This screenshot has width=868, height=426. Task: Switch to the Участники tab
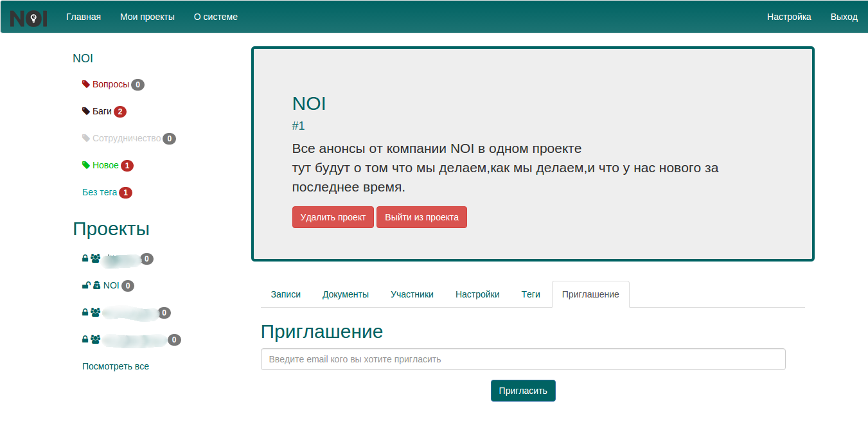[x=412, y=294]
